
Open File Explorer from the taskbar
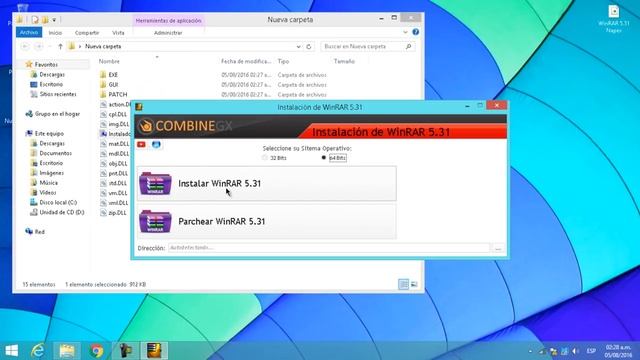[x=67, y=351]
